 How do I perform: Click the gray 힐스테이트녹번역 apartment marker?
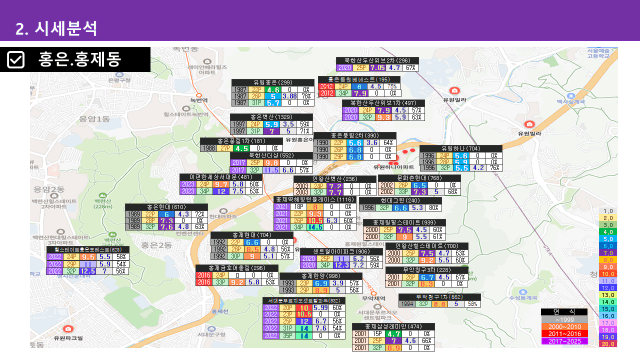(186, 109)
